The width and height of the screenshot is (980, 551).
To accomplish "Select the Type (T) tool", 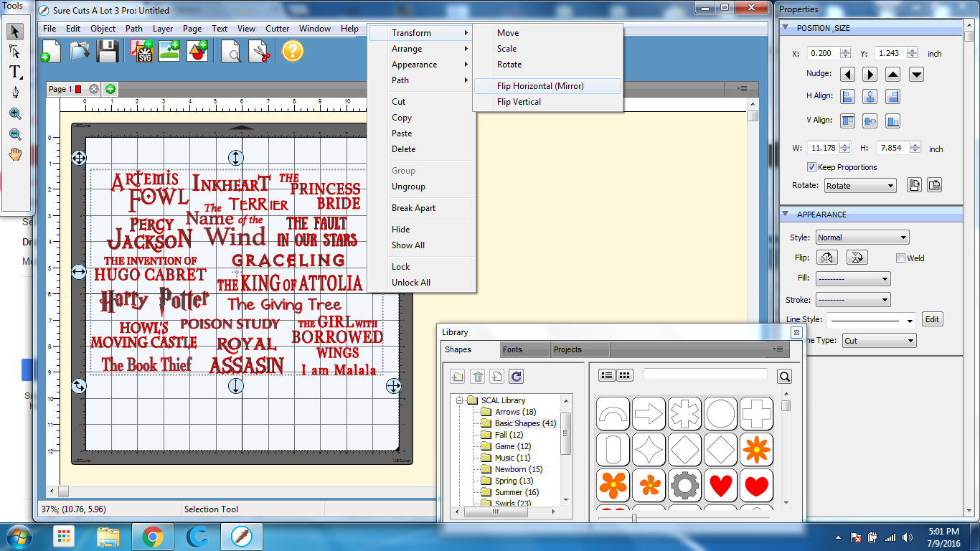I will pos(15,72).
